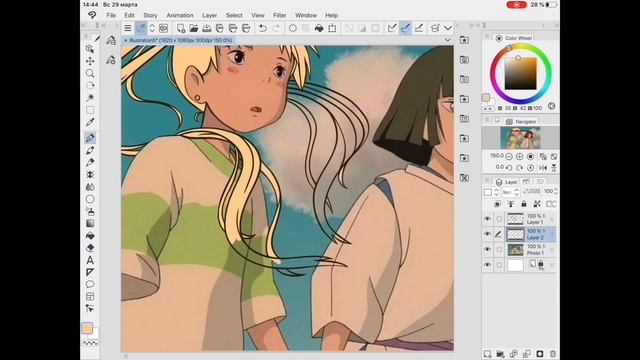This screenshot has height=360, width=640.
Task: Select the Gradient tool
Action: (90, 224)
